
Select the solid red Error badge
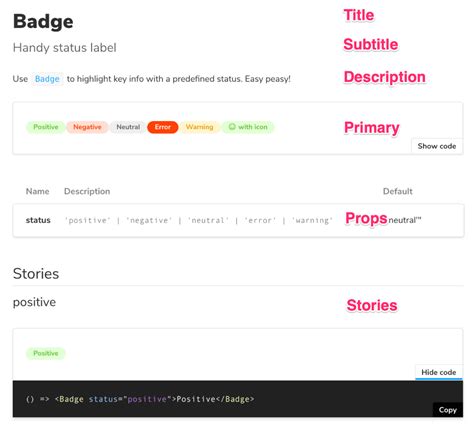coord(163,127)
